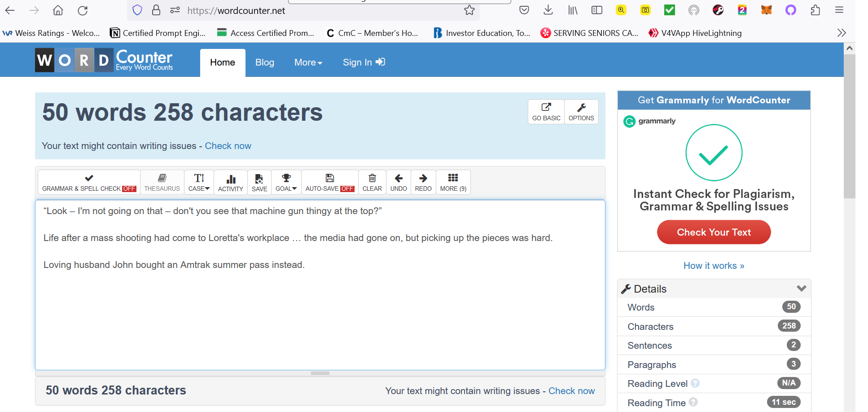Viewport: 868px width, 412px height.
Task: Click the Grammarly checkmark circle graphic
Action: tap(714, 153)
